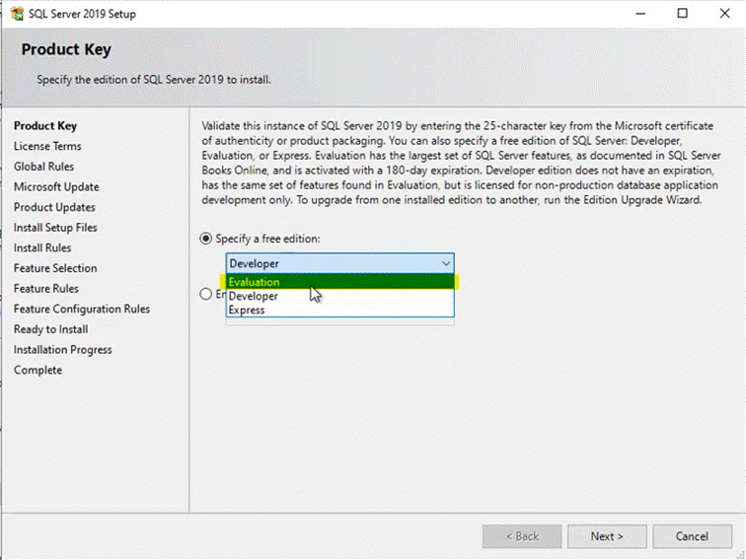This screenshot has height=560, width=746.
Task: Click the Feature Selection step
Action: 55,268
